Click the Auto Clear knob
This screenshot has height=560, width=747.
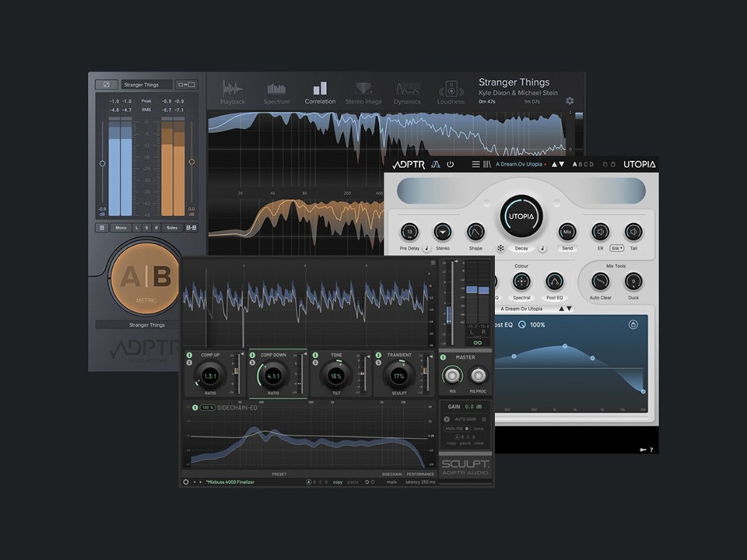click(600, 282)
